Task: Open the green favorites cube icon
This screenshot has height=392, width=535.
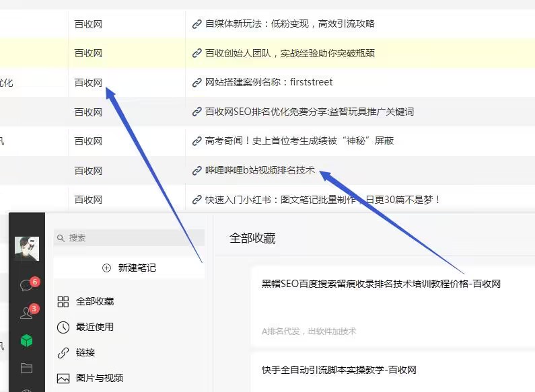Action: click(27, 340)
